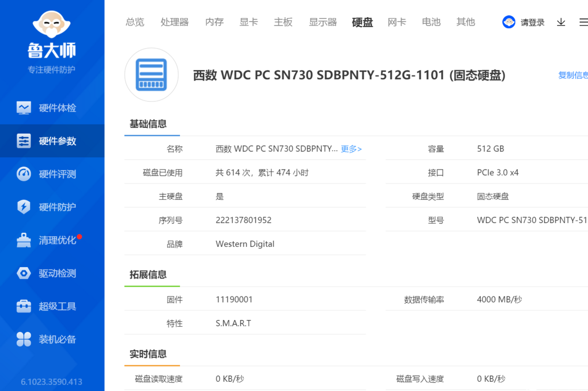This screenshot has height=391, width=588.
Task: Open 清理优化 in the sidebar
Action: pyautogui.click(x=52, y=240)
